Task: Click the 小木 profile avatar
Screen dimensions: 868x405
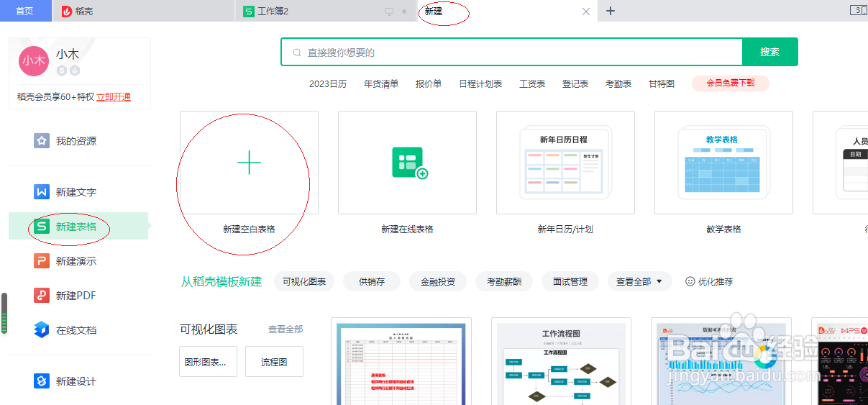Action: click(34, 60)
